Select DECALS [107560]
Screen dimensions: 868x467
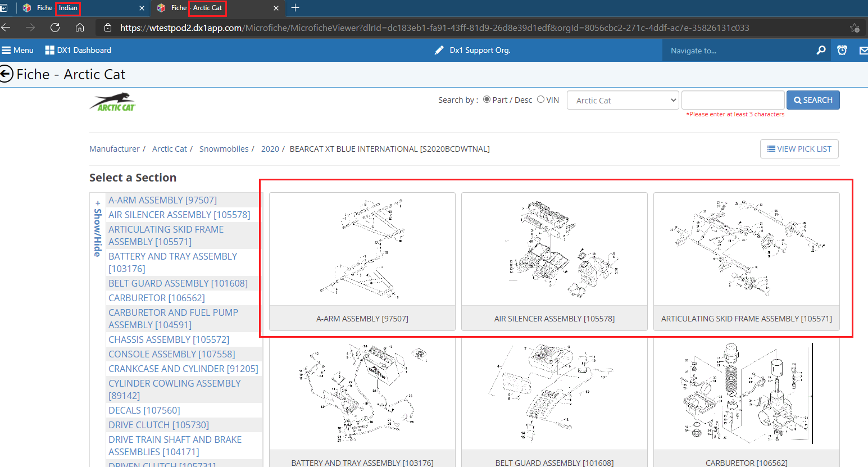click(x=144, y=410)
